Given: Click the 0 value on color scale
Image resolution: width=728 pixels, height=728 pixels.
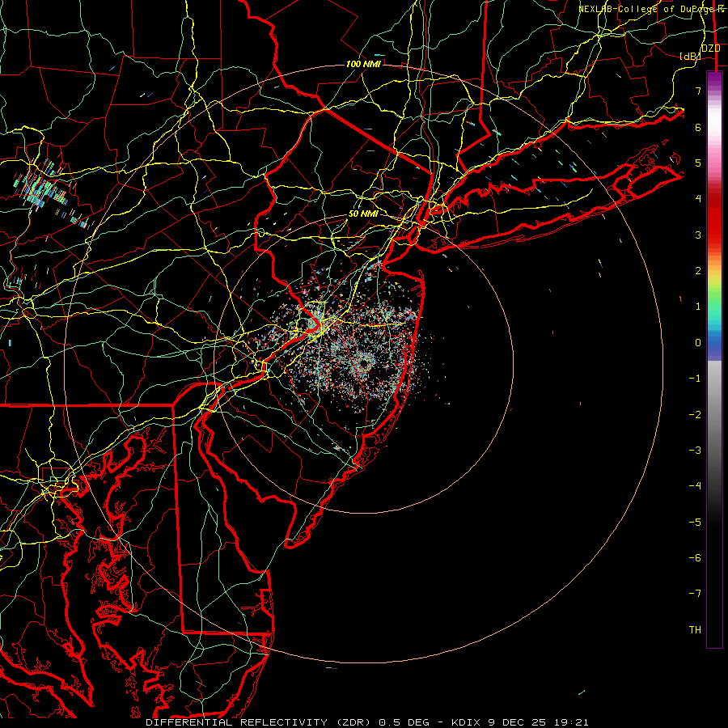Looking at the screenshot, I should (x=698, y=343).
